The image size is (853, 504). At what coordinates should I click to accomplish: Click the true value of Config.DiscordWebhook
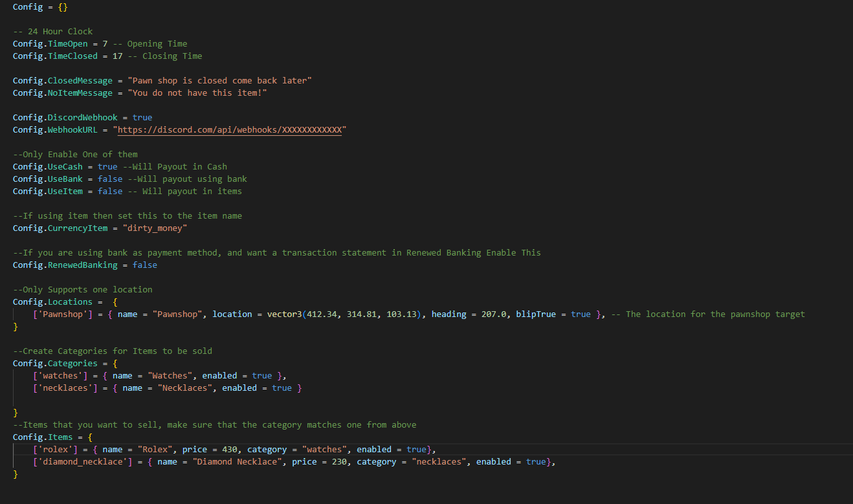click(x=142, y=118)
